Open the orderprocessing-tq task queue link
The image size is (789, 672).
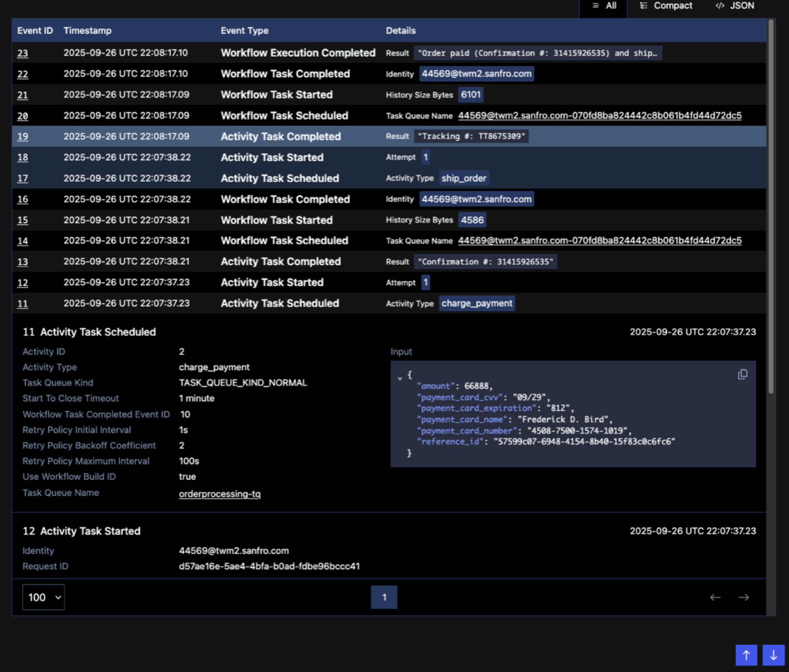point(219,493)
